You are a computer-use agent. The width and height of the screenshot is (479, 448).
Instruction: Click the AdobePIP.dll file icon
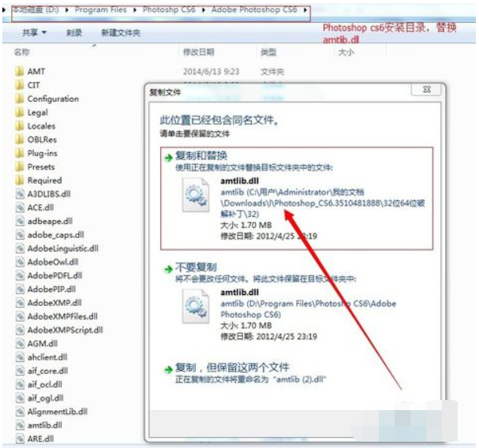point(21,289)
